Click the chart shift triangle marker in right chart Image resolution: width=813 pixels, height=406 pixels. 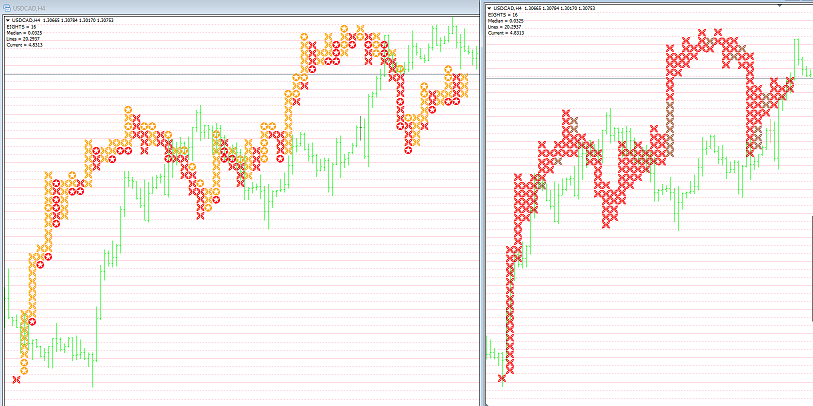(779, 5)
